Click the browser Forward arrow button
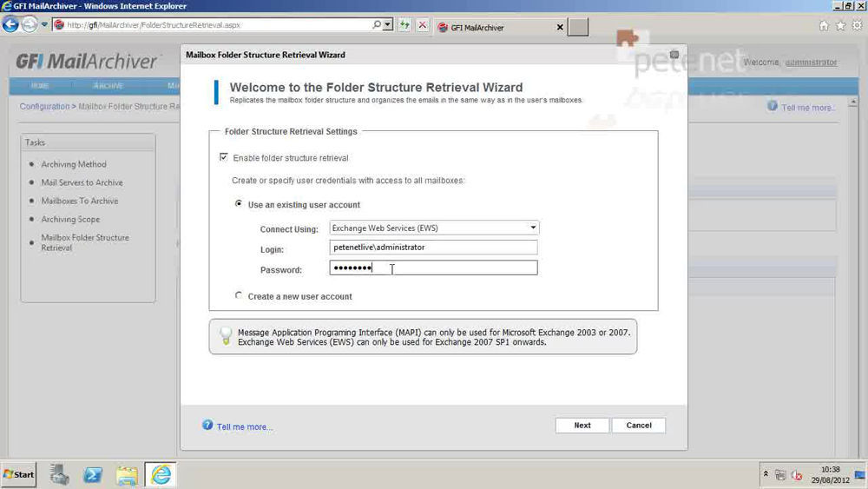 point(30,24)
